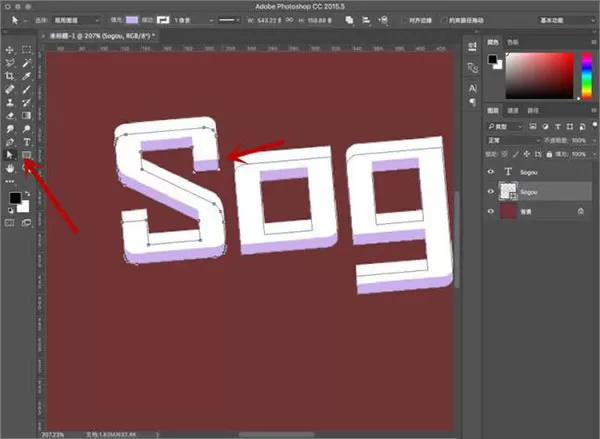Switch to the Swatches tab

click(x=513, y=42)
